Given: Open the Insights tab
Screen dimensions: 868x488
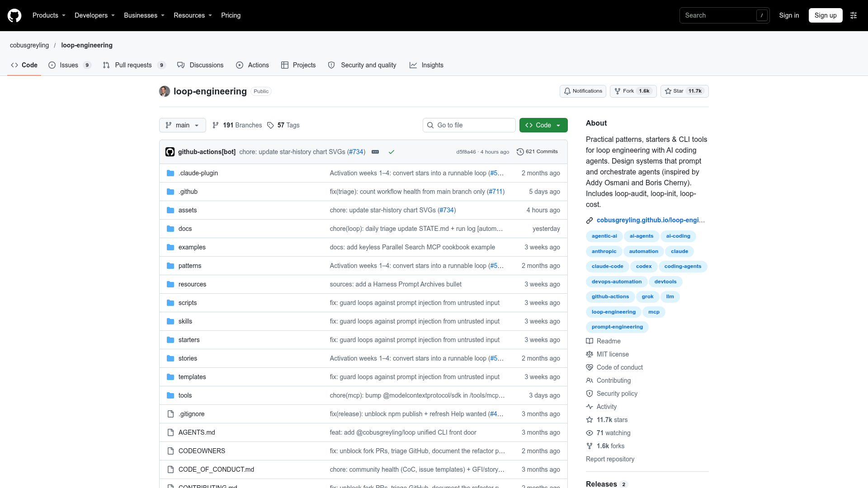Looking at the screenshot, I should click(x=426, y=65).
